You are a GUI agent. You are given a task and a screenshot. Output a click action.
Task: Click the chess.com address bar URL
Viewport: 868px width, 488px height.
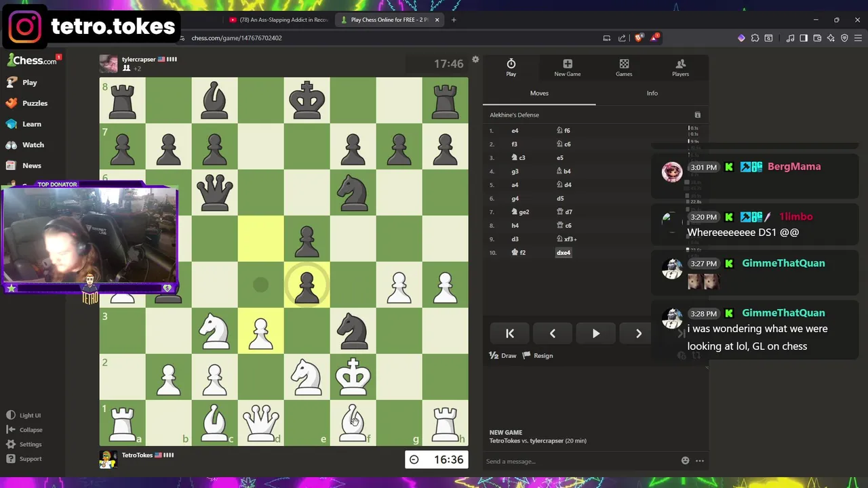[237, 38]
